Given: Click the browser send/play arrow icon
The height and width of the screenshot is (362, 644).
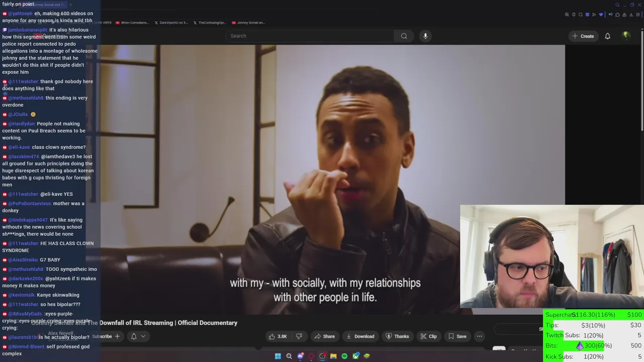Looking at the screenshot, I should pos(594,15).
